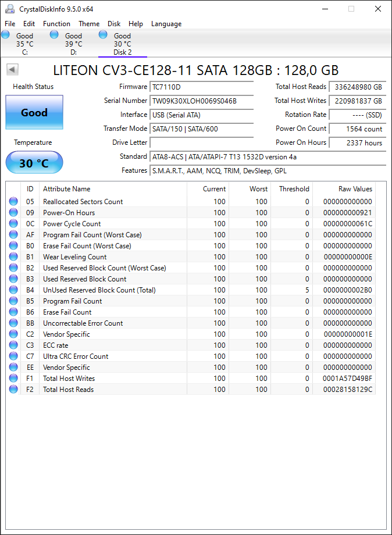Screen dimensions: 392x535
Task: Click status orb of Ultra CRC Error Count row
Action: click(x=13, y=356)
